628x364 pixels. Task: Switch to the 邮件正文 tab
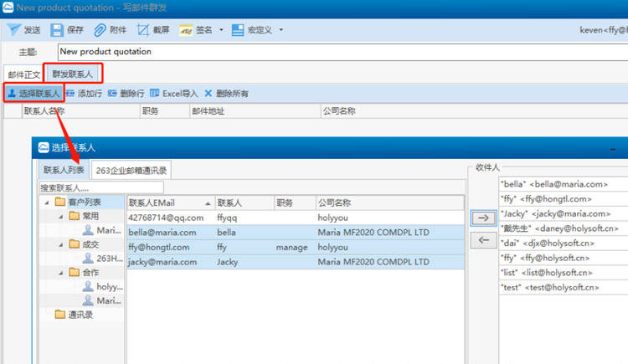23,74
